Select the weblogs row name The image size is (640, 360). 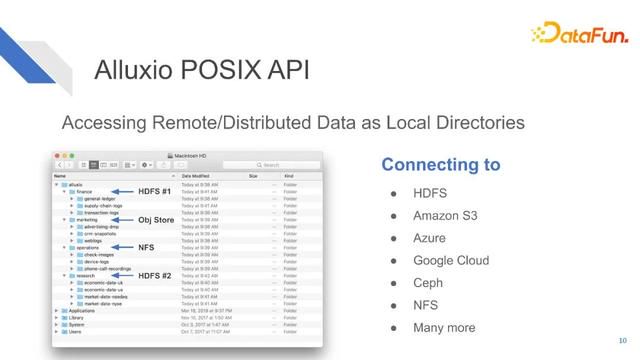pyautogui.click(x=93, y=241)
